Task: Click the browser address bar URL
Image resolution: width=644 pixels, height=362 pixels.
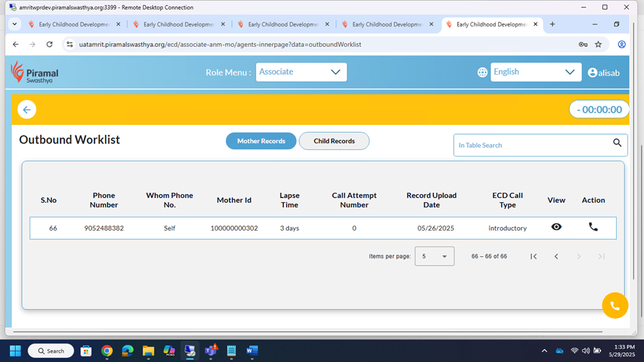Action: (220, 44)
